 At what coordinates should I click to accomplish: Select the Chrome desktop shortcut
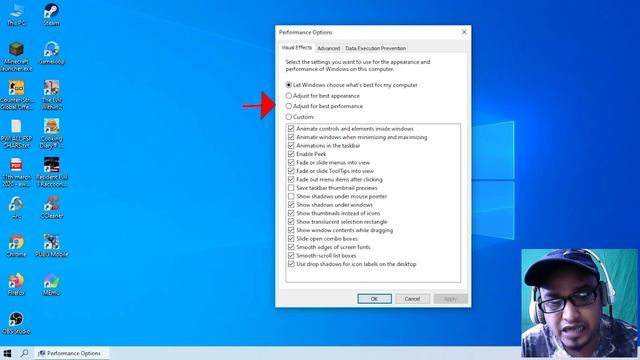click(16, 246)
